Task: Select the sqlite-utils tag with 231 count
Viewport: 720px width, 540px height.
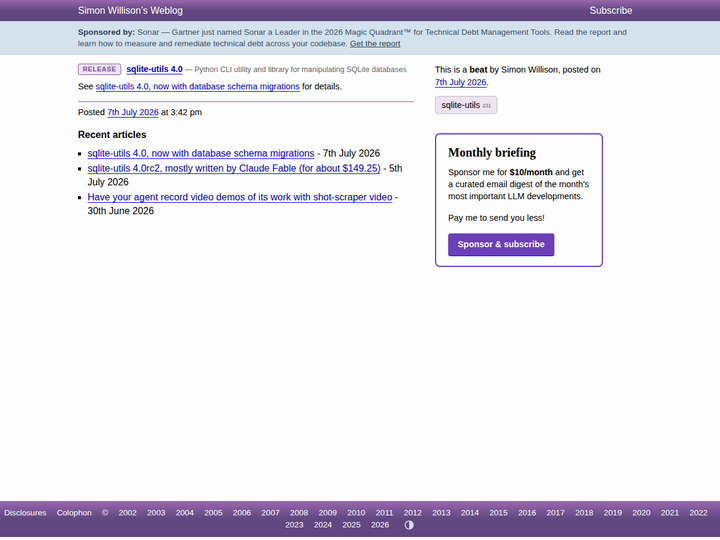Action: click(466, 105)
